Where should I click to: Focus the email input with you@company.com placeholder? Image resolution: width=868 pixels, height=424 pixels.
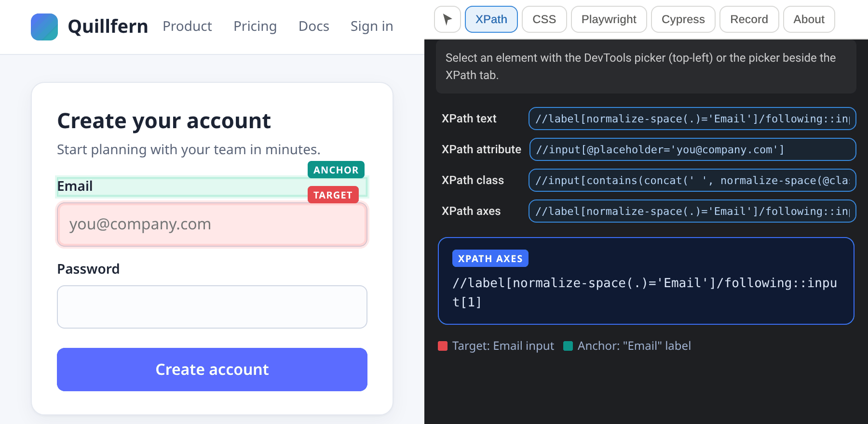pyautogui.click(x=212, y=225)
